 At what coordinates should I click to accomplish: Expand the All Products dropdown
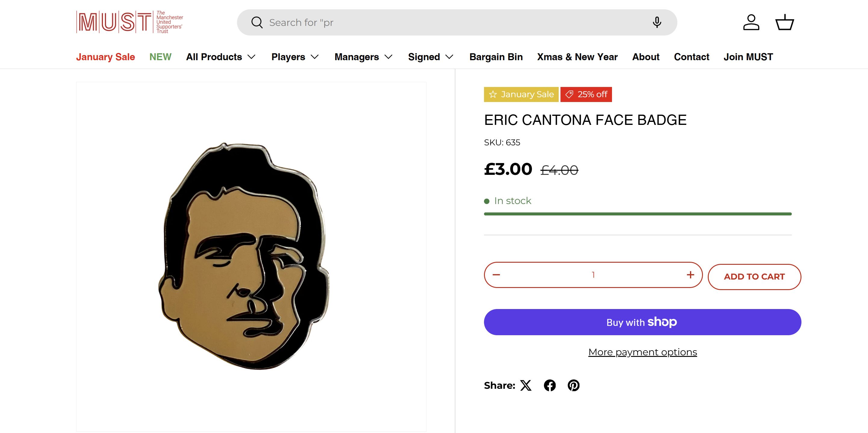(x=221, y=57)
